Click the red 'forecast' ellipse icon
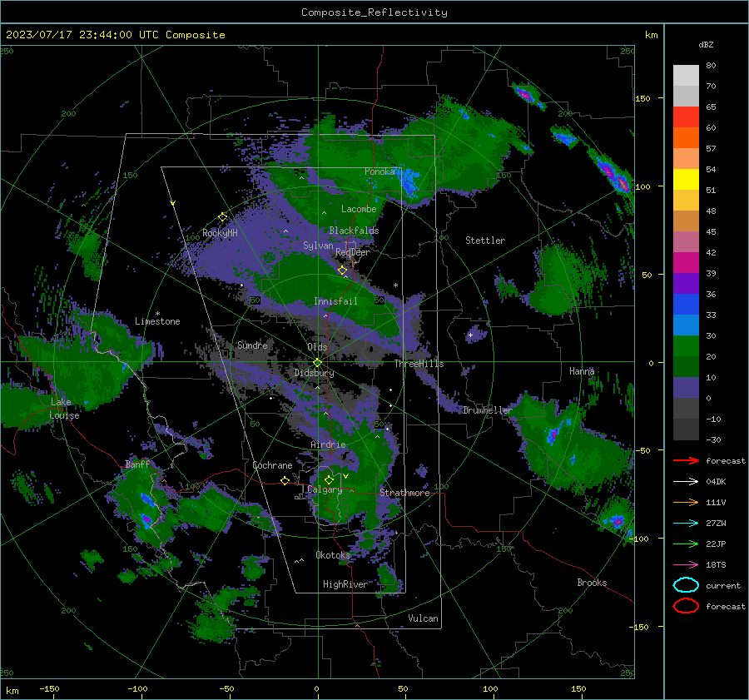 pos(686,606)
